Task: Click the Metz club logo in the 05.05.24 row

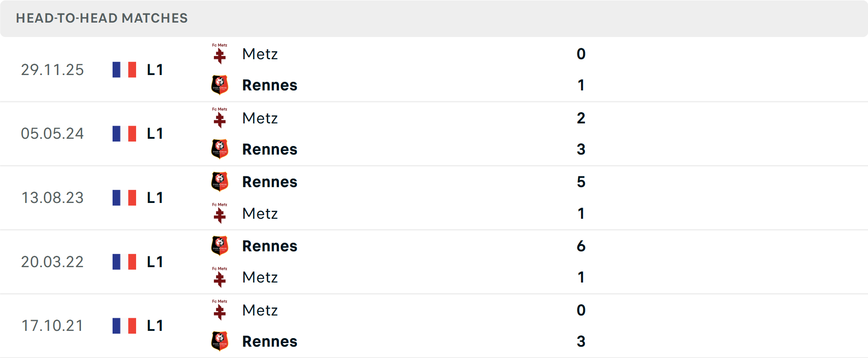Action: pyautogui.click(x=220, y=118)
